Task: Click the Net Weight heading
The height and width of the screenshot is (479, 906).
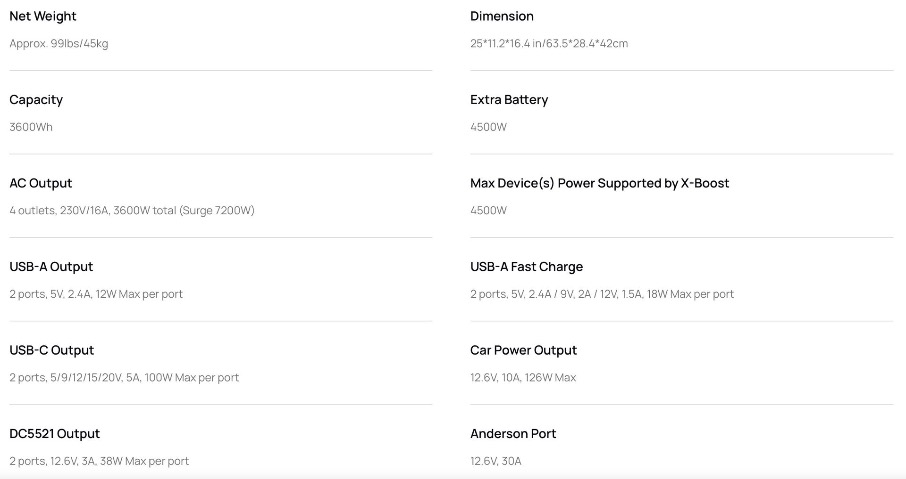Action: point(43,16)
